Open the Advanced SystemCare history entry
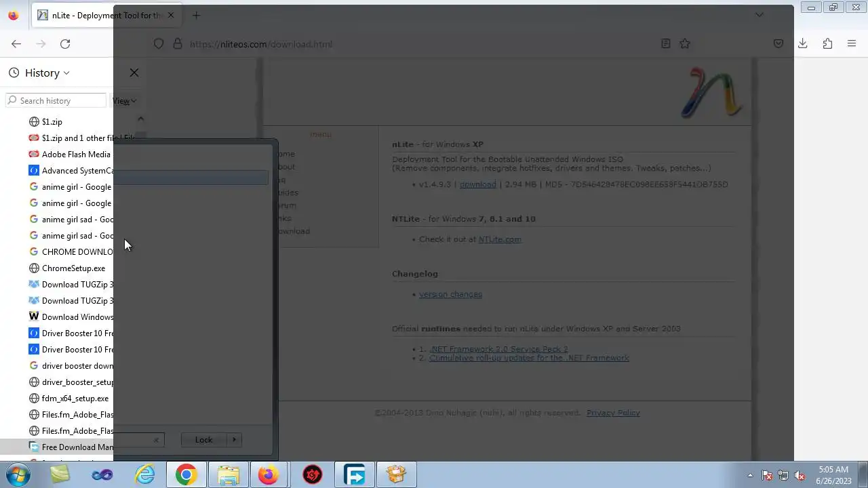 click(71, 171)
